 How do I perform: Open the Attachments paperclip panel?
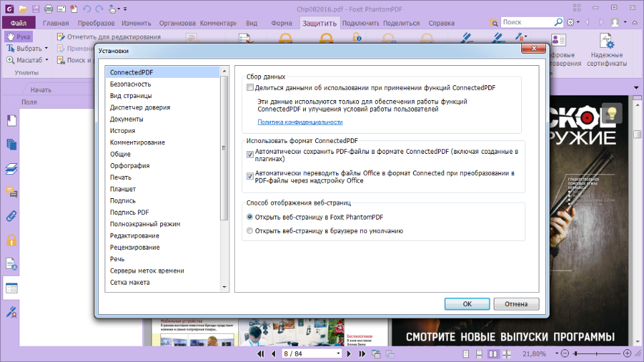(x=11, y=216)
